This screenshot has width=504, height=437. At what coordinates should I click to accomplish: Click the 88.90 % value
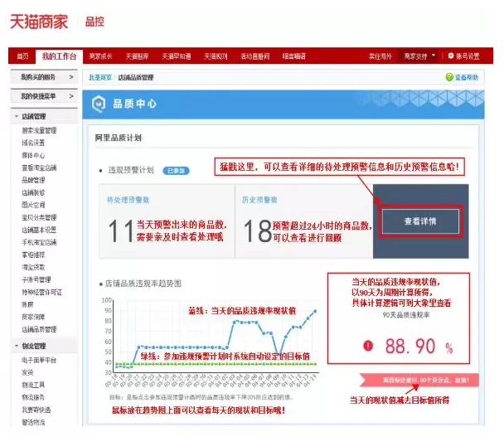coord(419,347)
